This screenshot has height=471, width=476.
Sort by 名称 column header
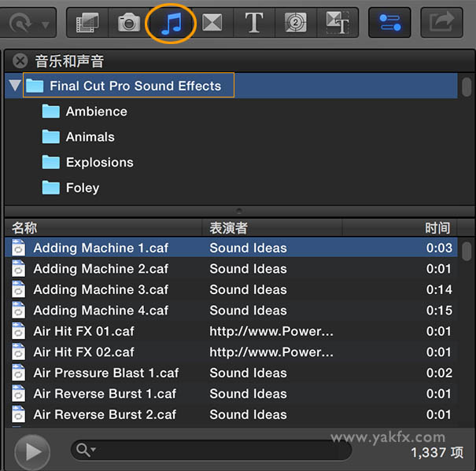click(x=103, y=227)
